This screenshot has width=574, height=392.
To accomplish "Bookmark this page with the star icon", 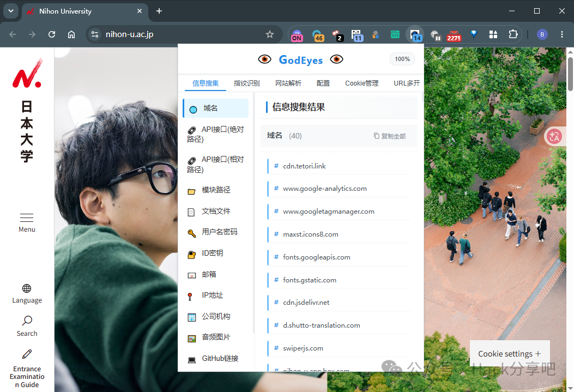I will pyautogui.click(x=270, y=34).
